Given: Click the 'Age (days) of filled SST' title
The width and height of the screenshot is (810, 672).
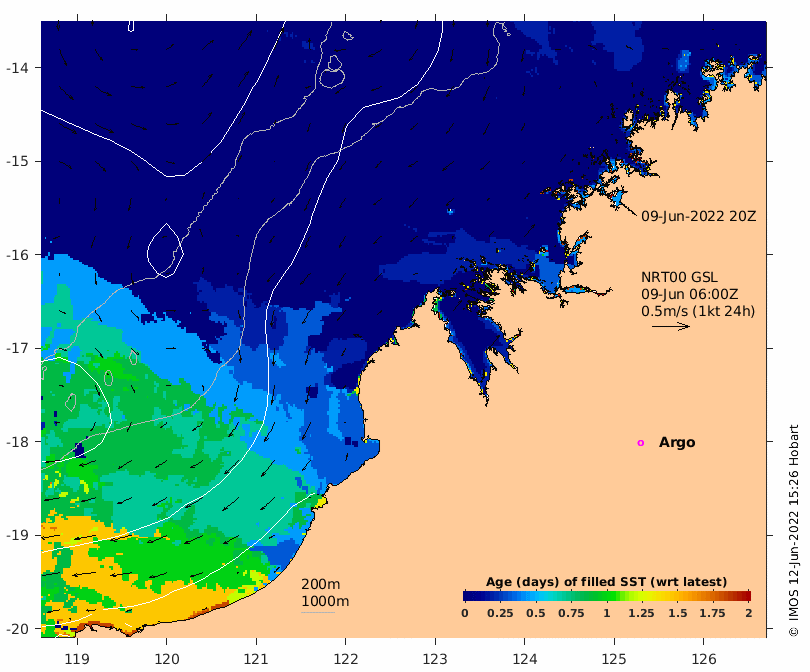Looking at the screenshot, I should tap(606, 582).
